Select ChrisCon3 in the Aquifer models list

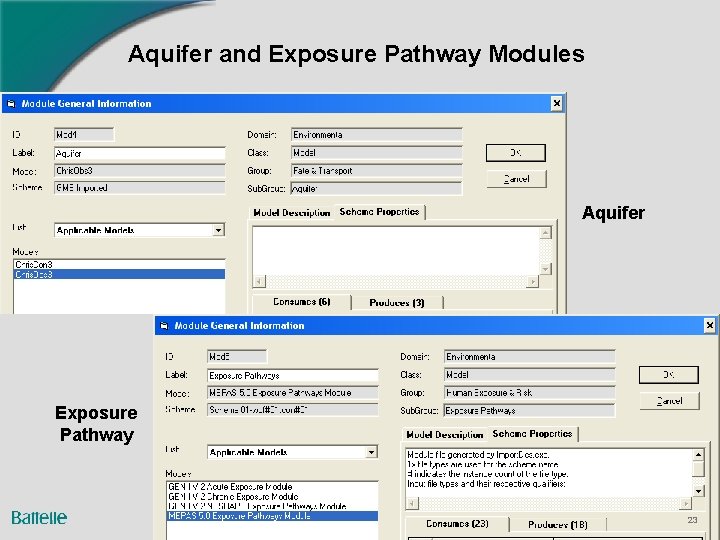coord(119,264)
